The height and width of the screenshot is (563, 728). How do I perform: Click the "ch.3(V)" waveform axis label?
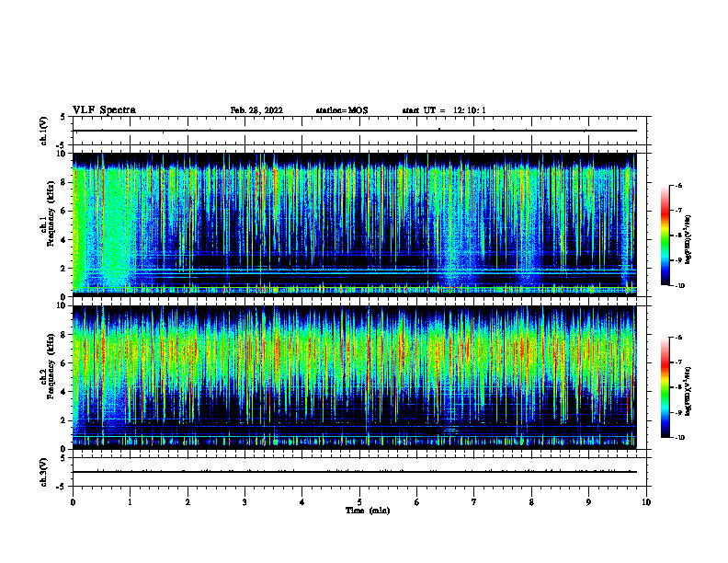pos(44,472)
